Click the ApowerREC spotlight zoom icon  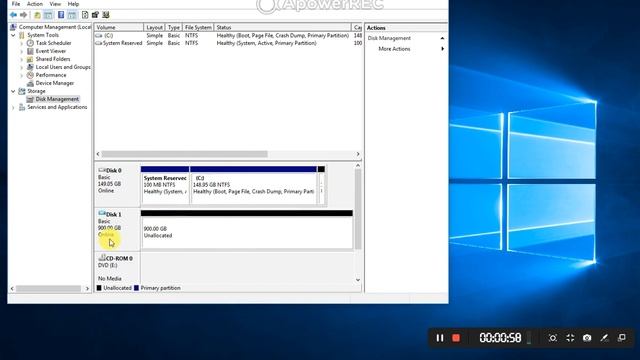[553, 338]
